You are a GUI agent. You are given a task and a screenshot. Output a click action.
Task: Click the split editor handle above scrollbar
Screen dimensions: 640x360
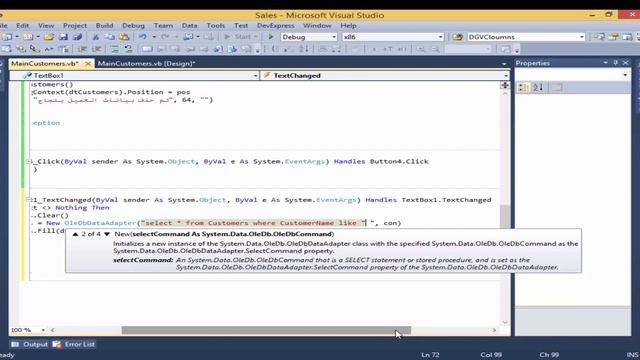pos(505,85)
